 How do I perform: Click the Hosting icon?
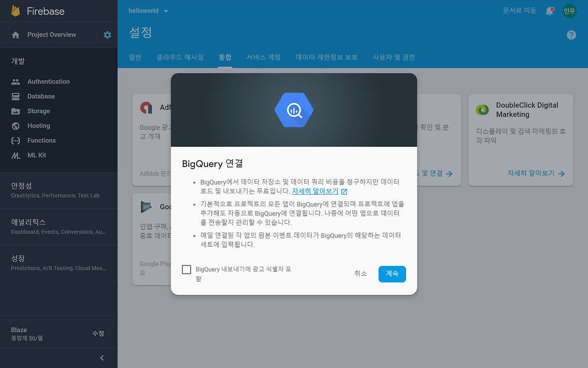[16, 126]
